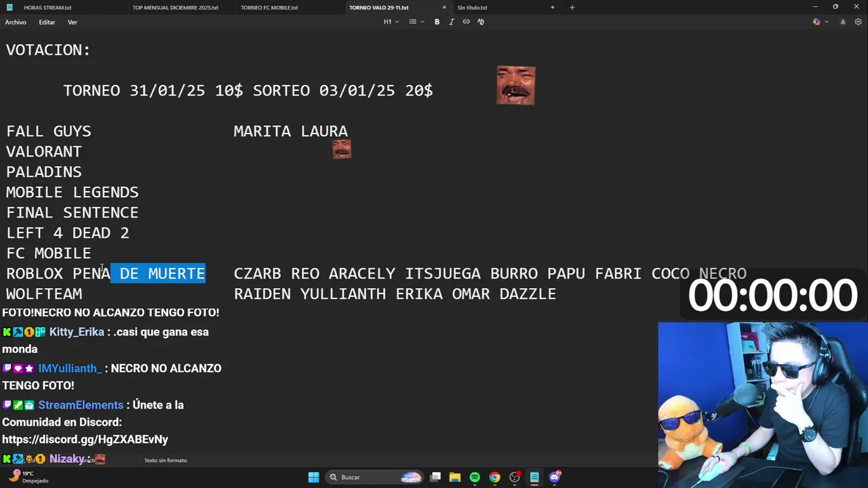Image resolution: width=868 pixels, height=488 pixels.
Task: Open the weather widget showing 19°C
Action: coord(27,477)
